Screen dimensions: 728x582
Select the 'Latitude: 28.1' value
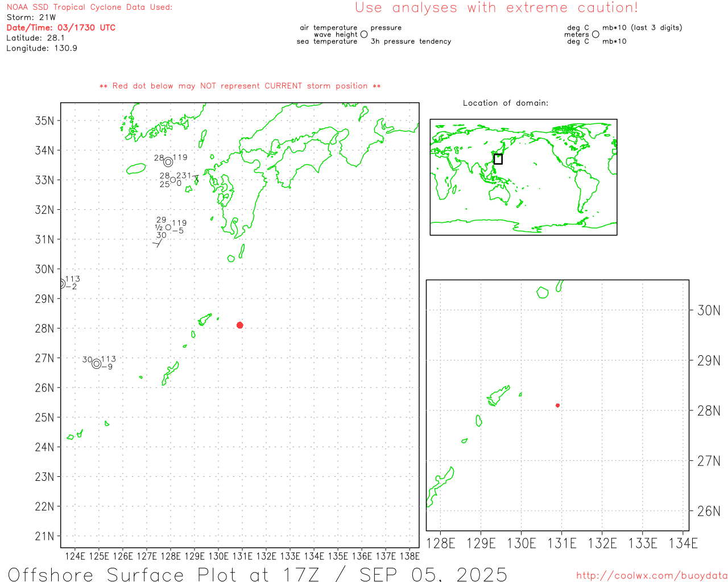pyautogui.click(x=35, y=38)
